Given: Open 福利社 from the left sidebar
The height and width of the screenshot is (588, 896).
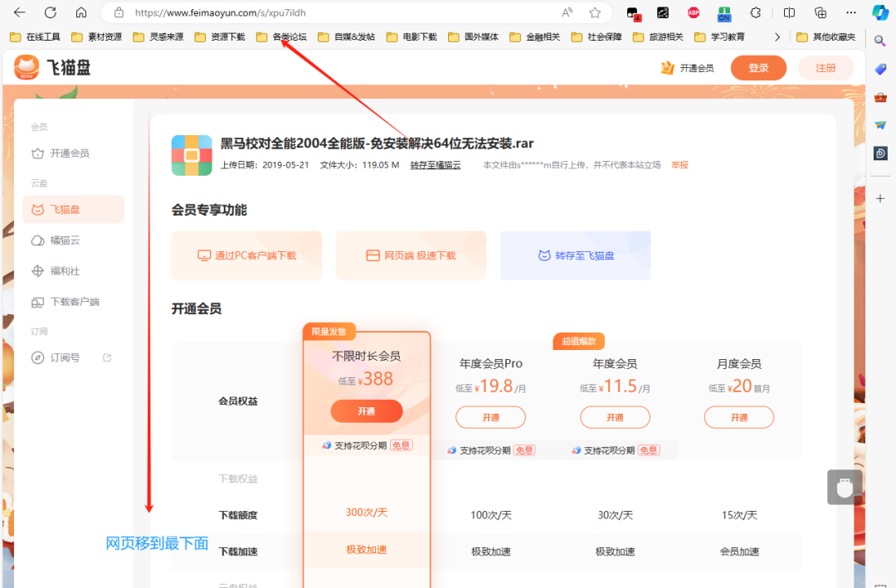Looking at the screenshot, I should 73,271.
